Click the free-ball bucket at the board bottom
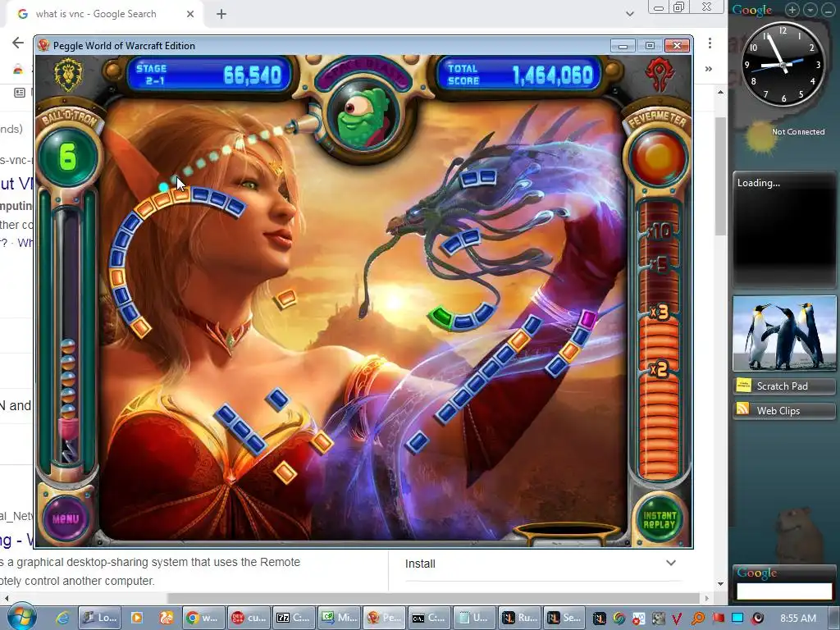 [x=568, y=533]
